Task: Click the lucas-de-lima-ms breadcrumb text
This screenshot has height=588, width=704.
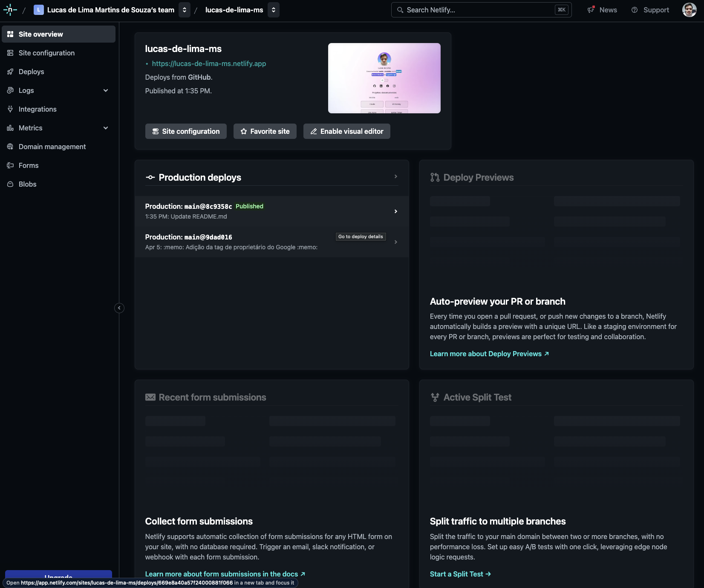Action: 234,10
